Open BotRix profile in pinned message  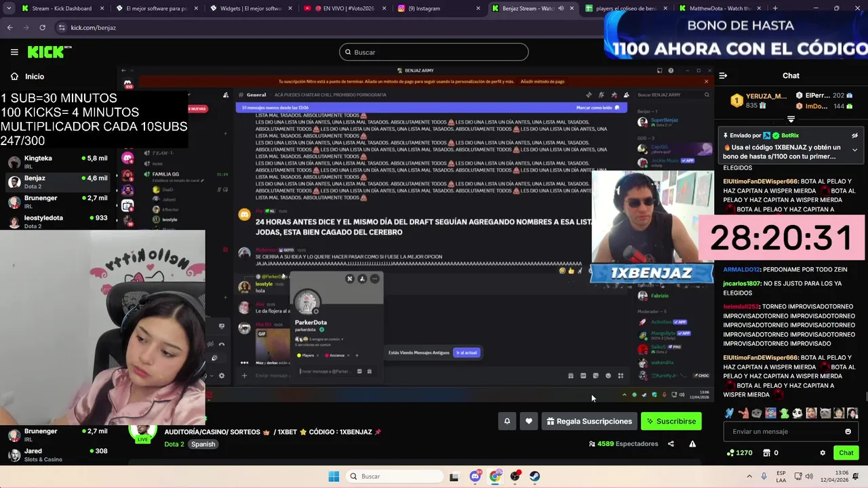point(790,136)
